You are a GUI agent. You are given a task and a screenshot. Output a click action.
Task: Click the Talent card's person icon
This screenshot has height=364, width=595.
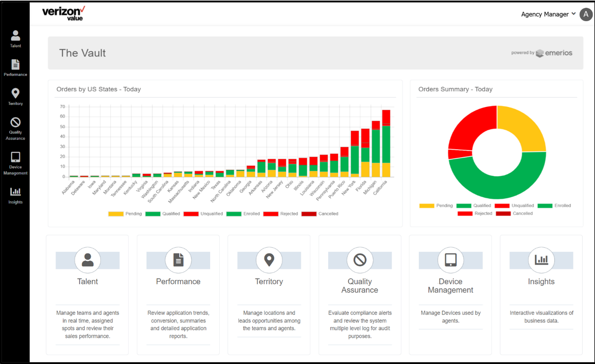[x=88, y=260]
